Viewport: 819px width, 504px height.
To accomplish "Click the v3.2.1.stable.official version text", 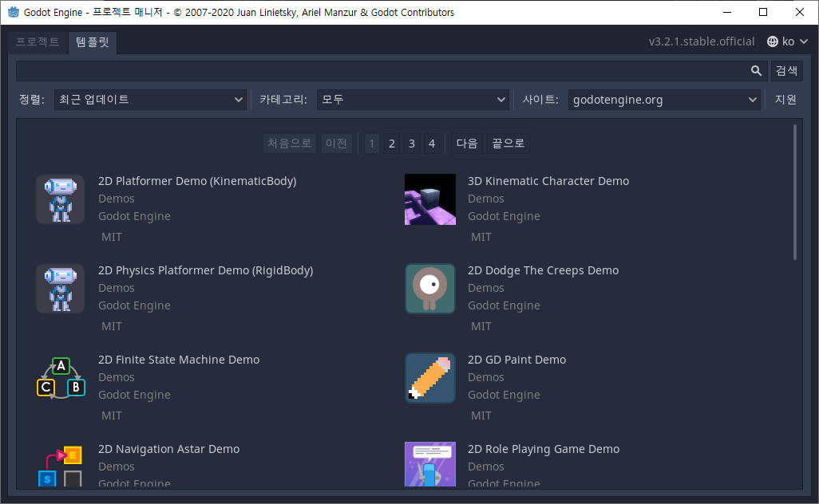I will 702,41.
